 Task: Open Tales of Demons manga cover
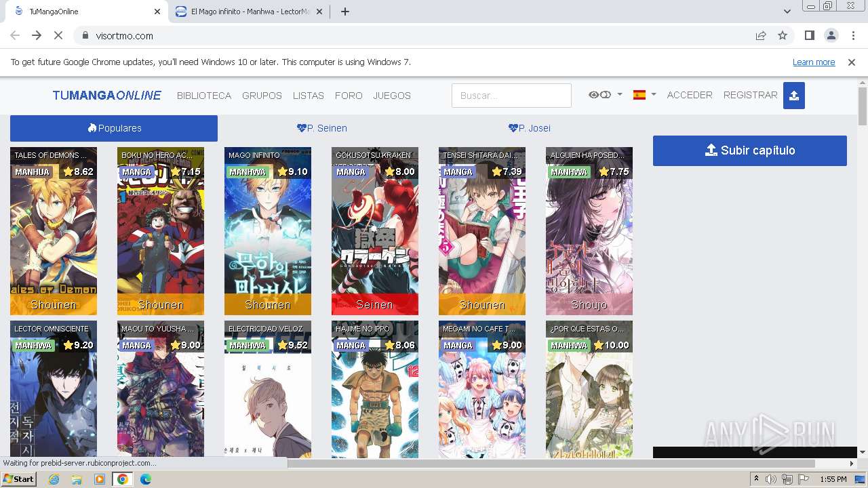(x=54, y=231)
